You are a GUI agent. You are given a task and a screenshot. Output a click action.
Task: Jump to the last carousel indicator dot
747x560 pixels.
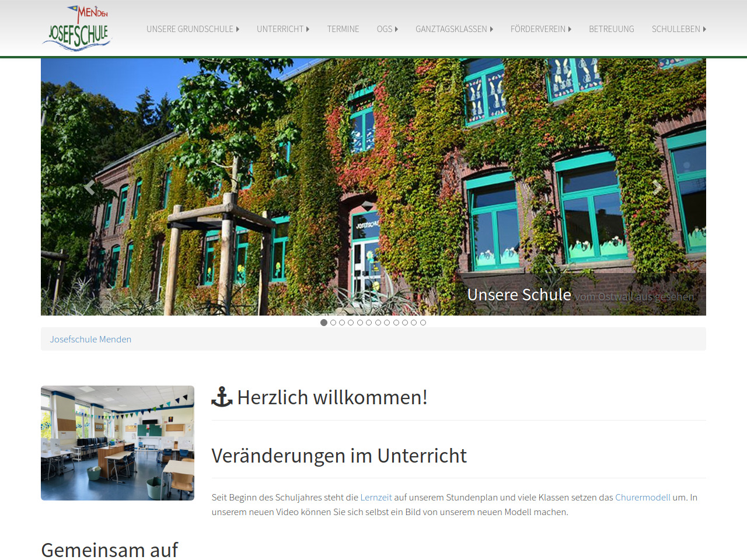pyautogui.click(x=423, y=323)
